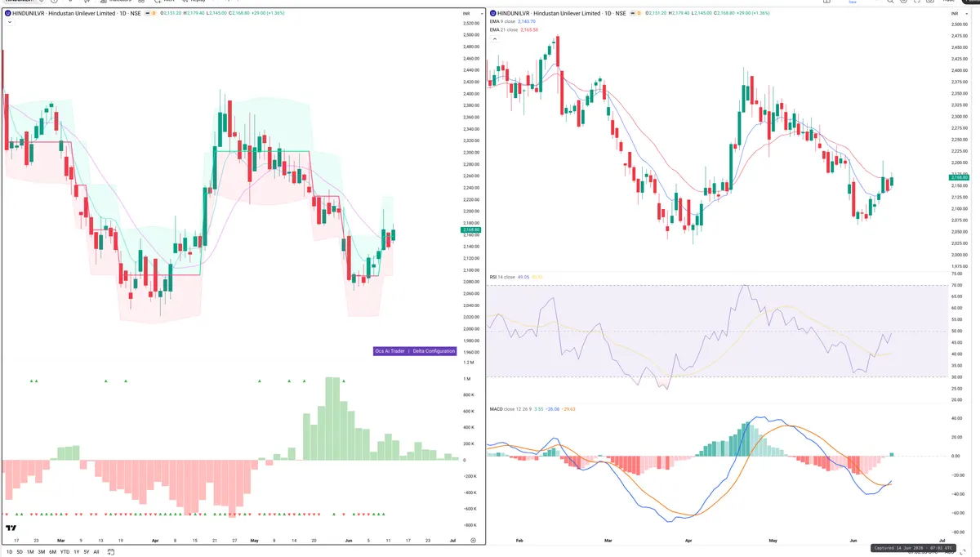The height and width of the screenshot is (557, 980).
Task: Switch to the 1M time range
Action: [x=30, y=552]
